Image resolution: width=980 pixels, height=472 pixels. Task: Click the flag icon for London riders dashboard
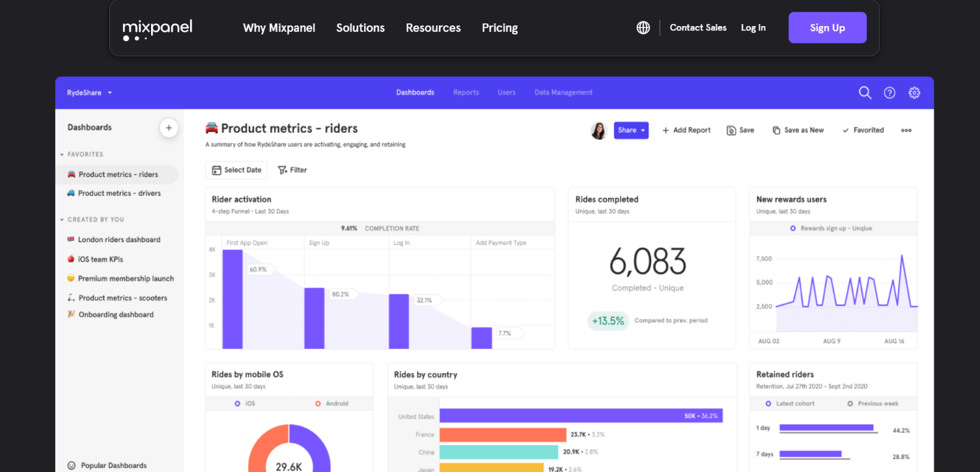point(71,240)
